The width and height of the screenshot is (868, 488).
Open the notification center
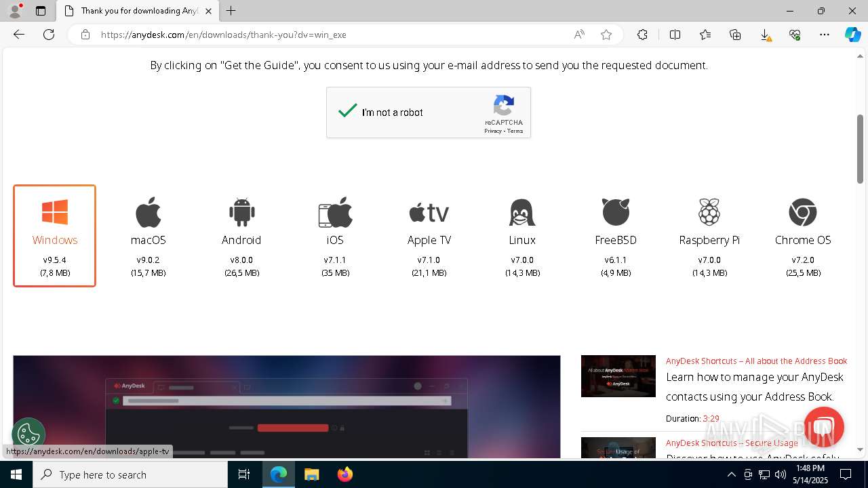pos(846,474)
